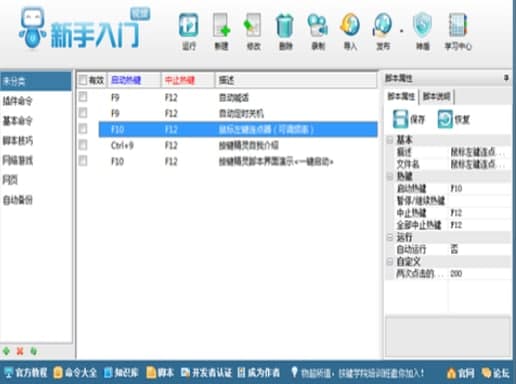Click the 运行 (Run) toolbar icon
This screenshot has height=384, width=516.
click(x=189, y=25)
